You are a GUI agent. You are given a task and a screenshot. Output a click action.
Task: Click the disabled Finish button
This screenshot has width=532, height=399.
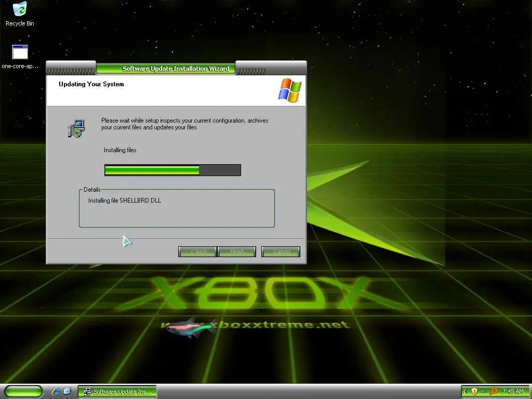pos(237,251)
